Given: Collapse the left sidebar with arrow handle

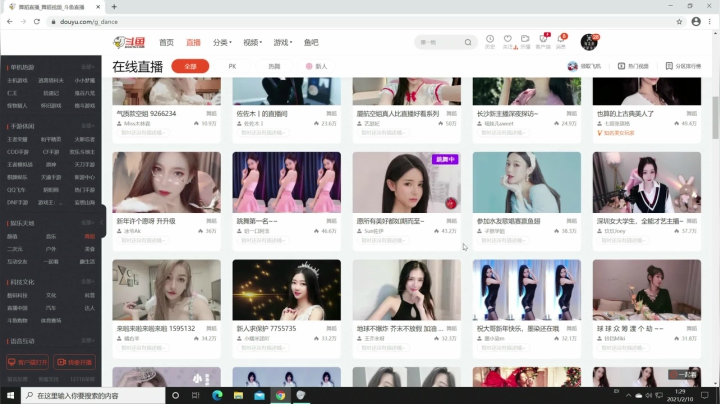Looking at the screenshot, I should click(x=102, y=222).
